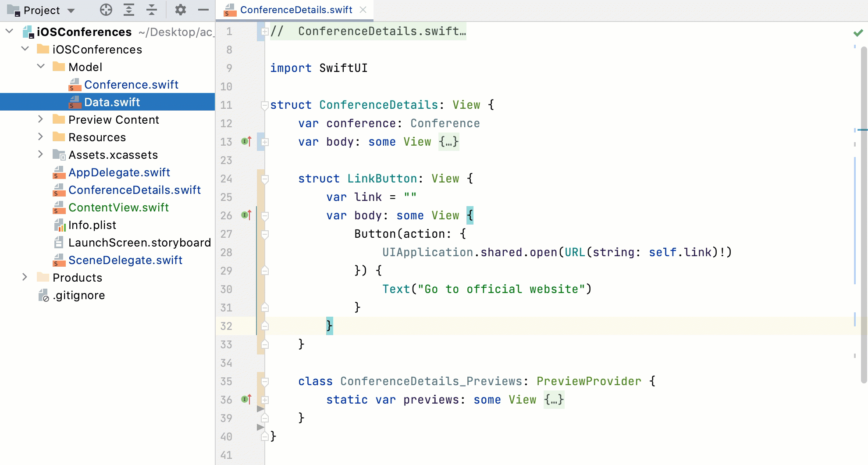868x465 pixels.
Task: Click the gutter marker icon on line 26
Action: click(246, 215)
